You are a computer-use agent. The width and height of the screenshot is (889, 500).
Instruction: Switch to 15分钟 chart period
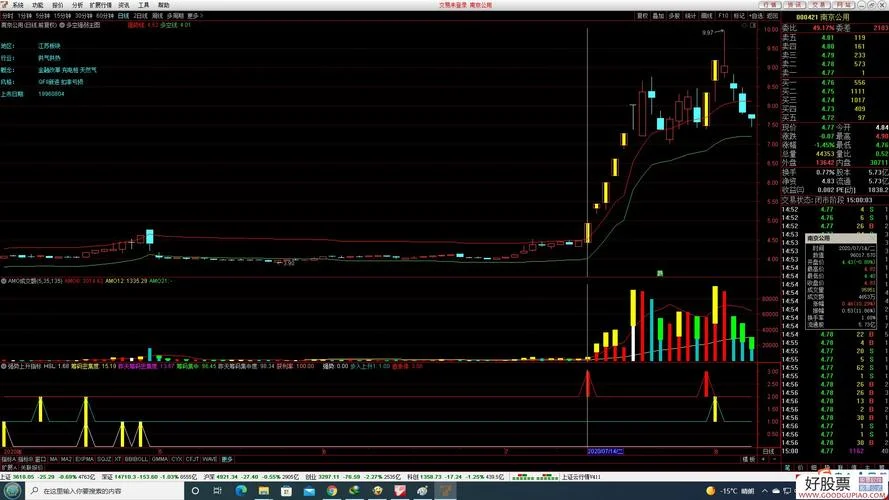(62, 16)
